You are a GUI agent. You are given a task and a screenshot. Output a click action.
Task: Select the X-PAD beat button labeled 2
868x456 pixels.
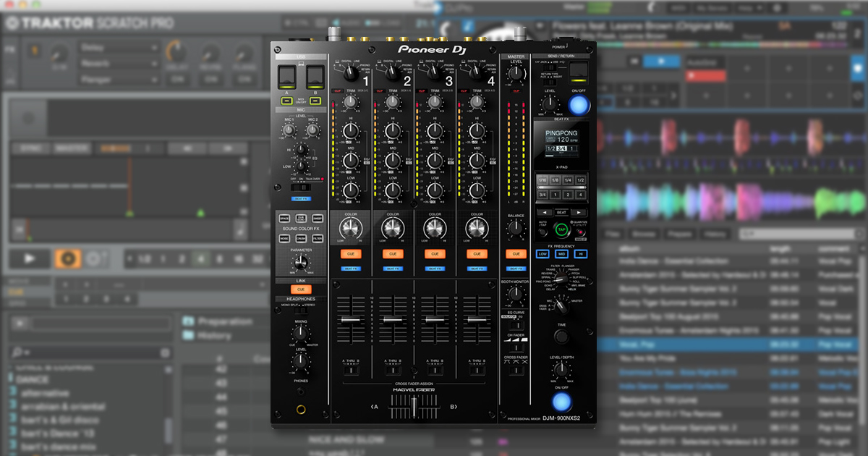568,194
